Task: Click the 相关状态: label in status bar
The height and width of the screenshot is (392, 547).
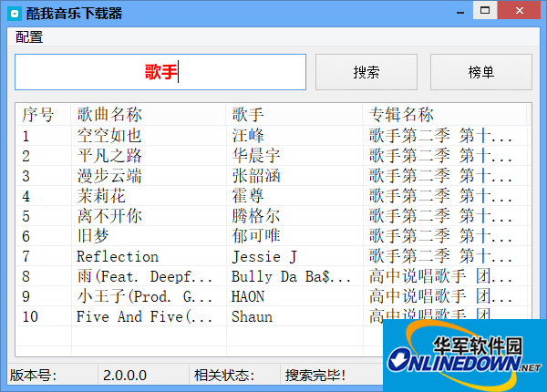Action: point(224,376)
